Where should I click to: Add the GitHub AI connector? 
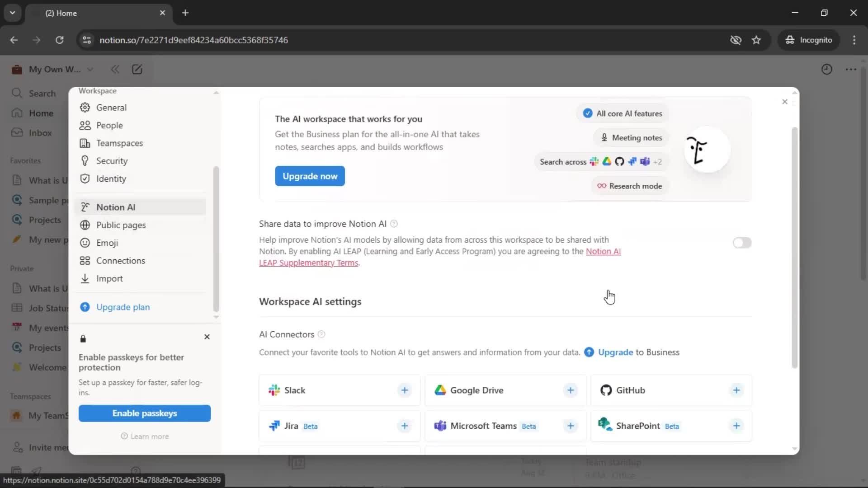(x=736, y=390)
